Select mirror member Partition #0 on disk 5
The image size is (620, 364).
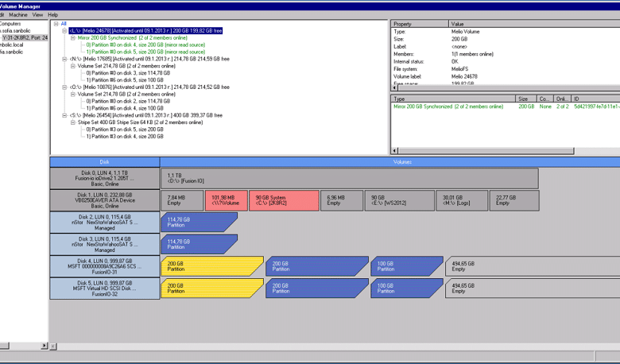pos(145,52)
